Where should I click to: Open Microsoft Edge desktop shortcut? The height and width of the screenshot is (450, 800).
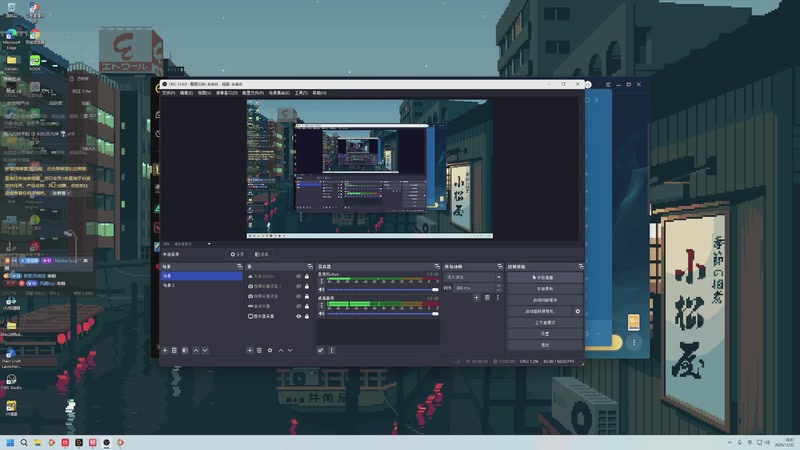click(x=11, y=39)
